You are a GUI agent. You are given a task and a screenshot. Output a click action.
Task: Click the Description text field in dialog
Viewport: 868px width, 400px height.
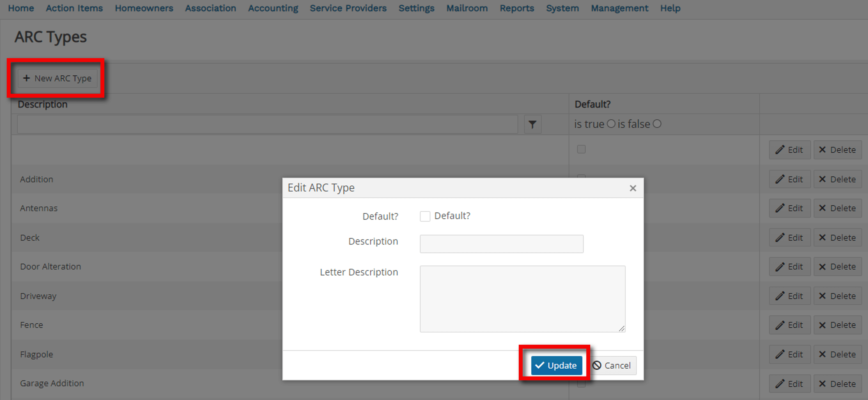(x=501, y=244)
